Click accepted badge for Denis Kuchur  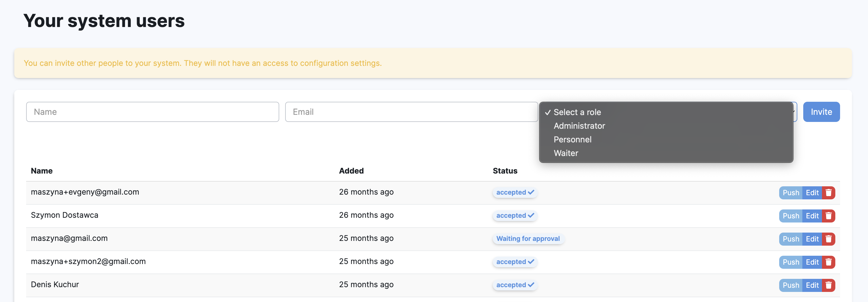515,285
